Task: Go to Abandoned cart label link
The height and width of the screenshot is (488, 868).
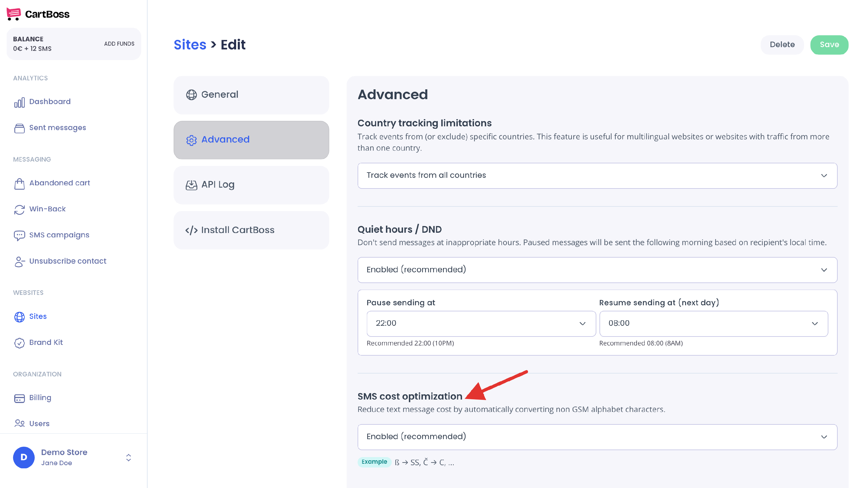Action: [x=60, y=183]
